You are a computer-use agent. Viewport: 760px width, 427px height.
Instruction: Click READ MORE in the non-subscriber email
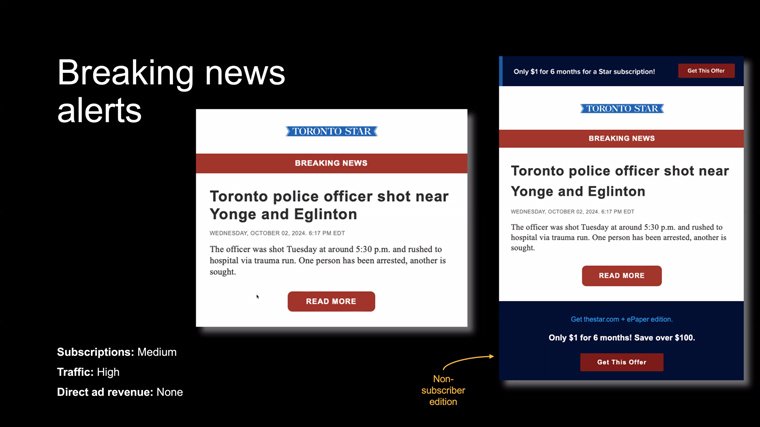pos(621,275)
